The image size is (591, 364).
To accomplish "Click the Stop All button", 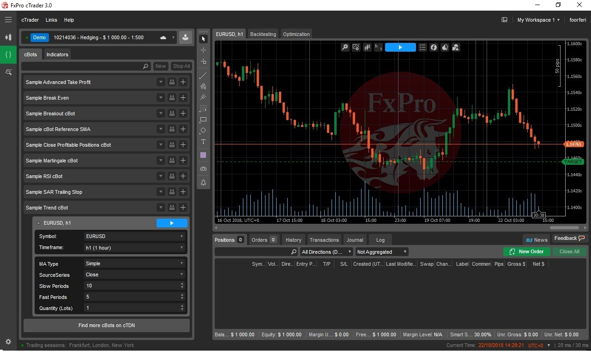I will (x=181, y=66).
